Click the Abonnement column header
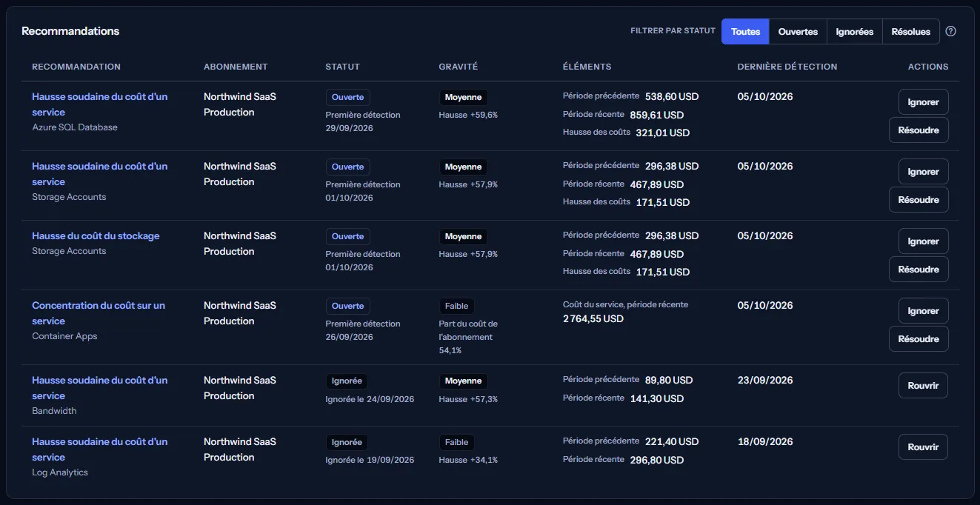The image size is (980, 505). [236, 67]
